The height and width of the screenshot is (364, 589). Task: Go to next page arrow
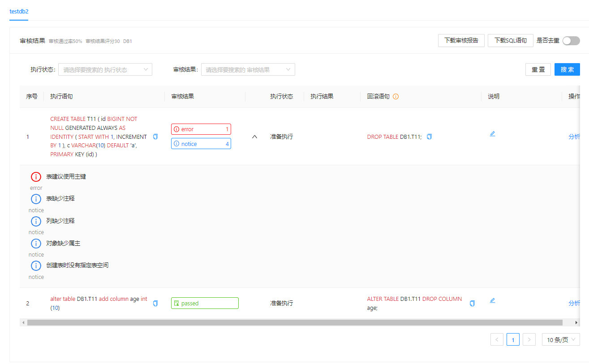529,340
